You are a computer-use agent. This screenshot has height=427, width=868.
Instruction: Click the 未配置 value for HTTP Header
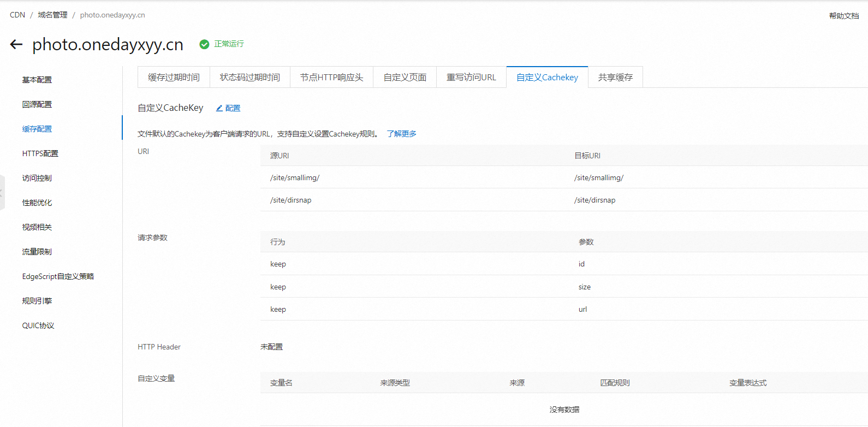coord(271,347)
